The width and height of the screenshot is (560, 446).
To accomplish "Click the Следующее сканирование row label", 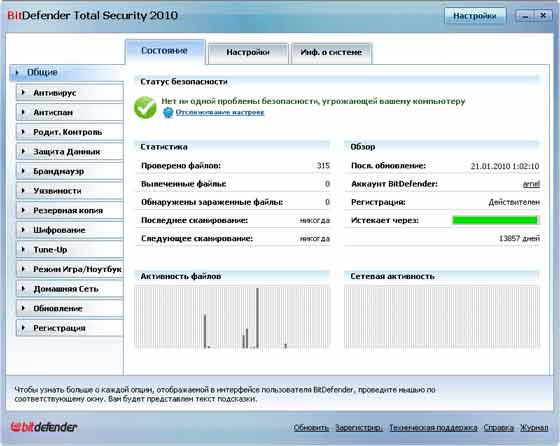I will coord(197,239).
